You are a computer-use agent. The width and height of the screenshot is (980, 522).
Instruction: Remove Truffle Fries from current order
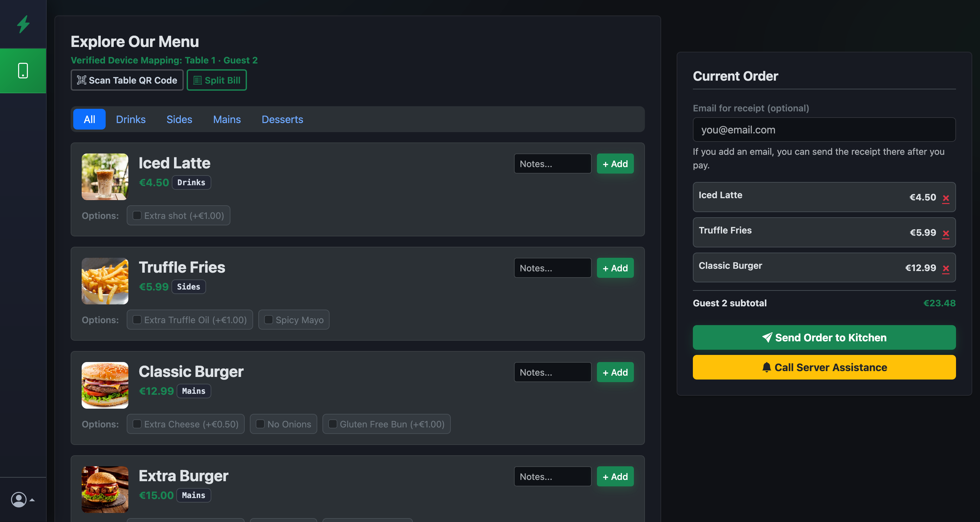coord(946,233)
